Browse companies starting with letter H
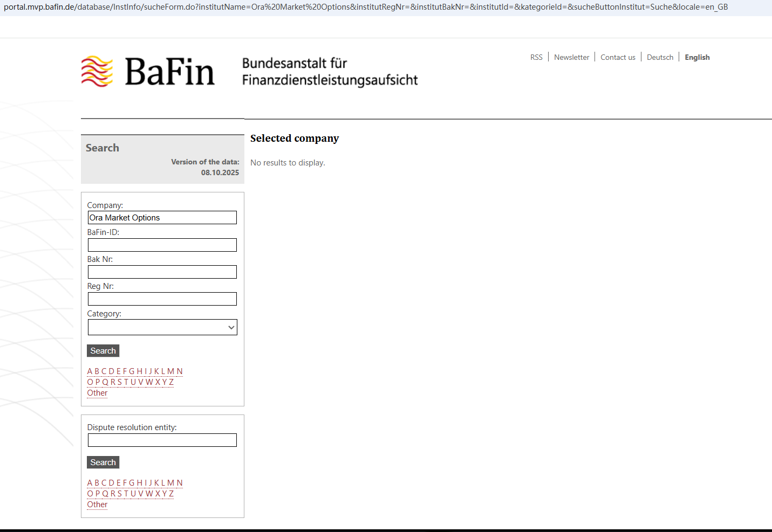The width and height of the screenshot is (772, 532). [x=140, y=371]
